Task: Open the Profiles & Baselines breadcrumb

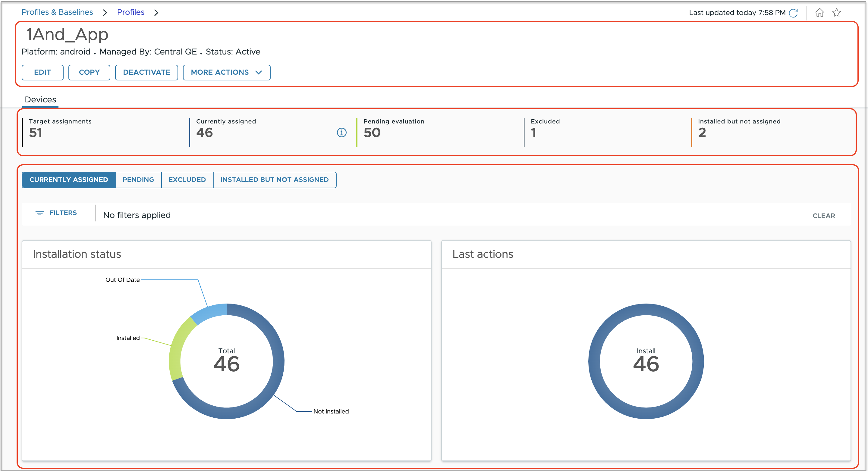Action: [x=57, y=12]
